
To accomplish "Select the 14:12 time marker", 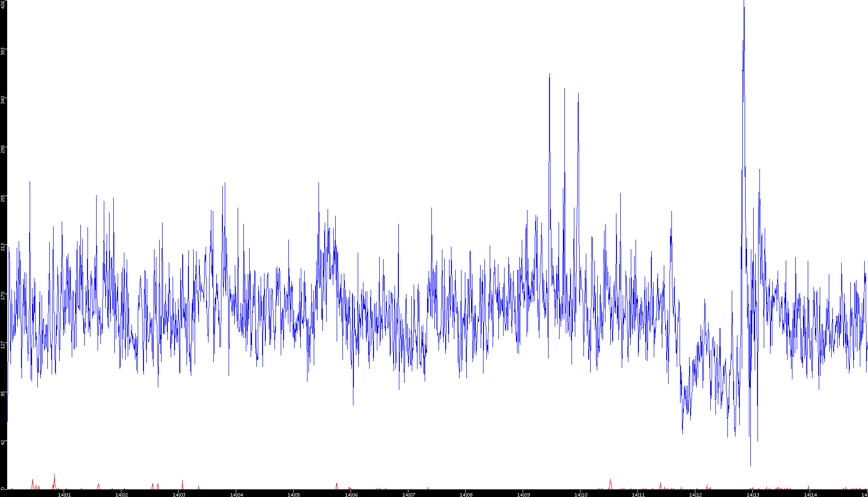I will (x=695, y=494).
